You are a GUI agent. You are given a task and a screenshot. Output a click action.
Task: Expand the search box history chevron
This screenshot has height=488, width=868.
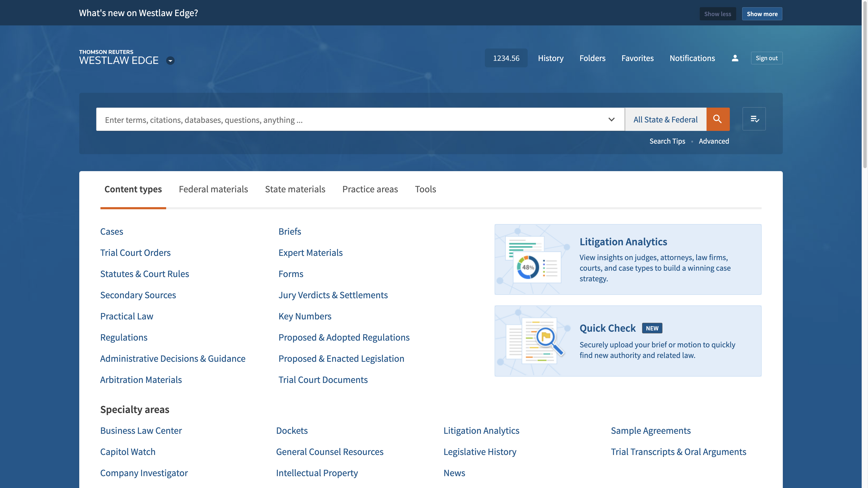(611, 119)
